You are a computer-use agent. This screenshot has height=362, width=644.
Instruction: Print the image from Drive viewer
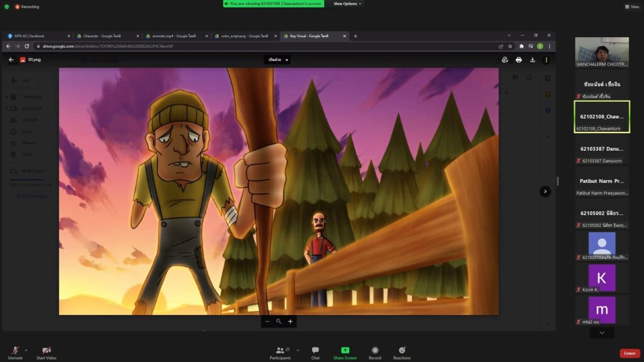pos(518,60)
